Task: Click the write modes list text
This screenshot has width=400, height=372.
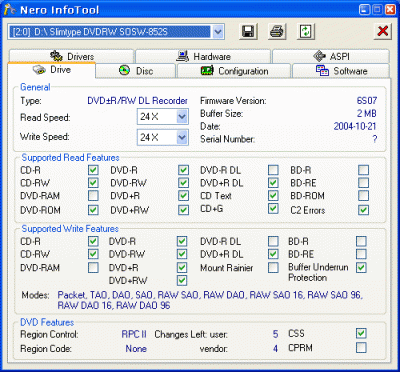Action: (x=210, y=300)
